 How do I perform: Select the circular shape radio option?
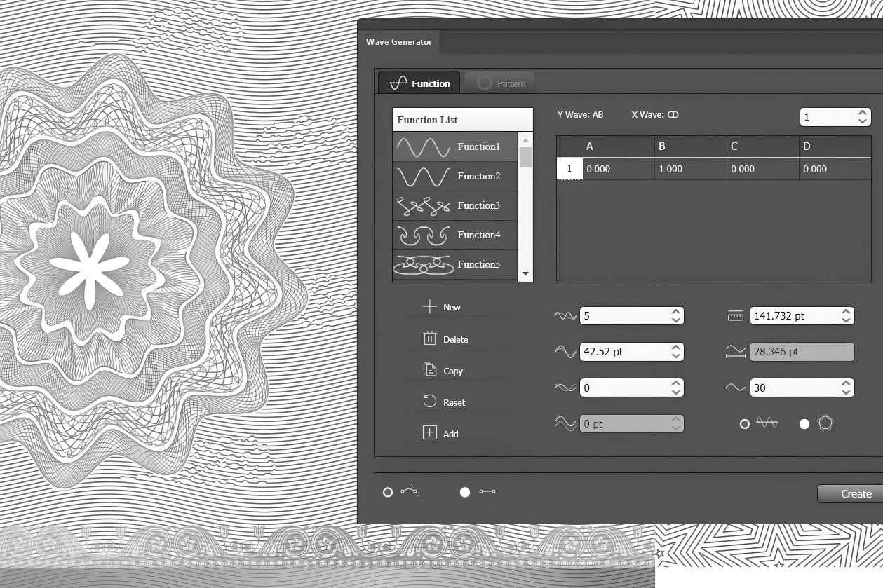[804, 423]
